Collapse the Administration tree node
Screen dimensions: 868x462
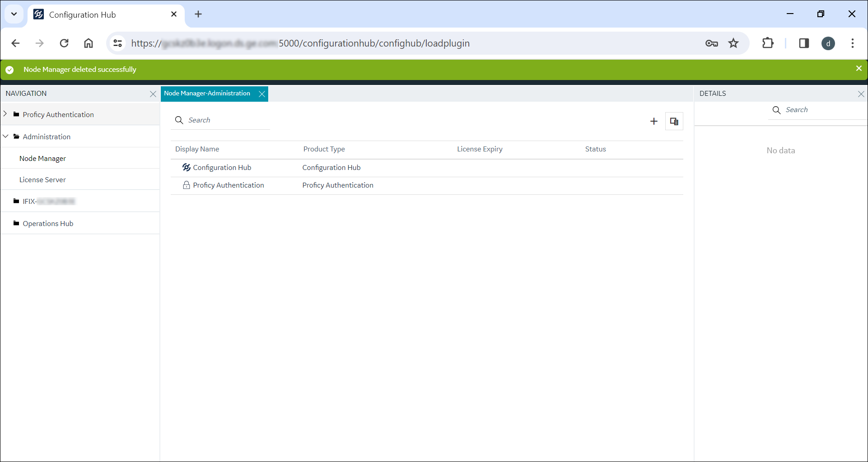coord(5,136)
